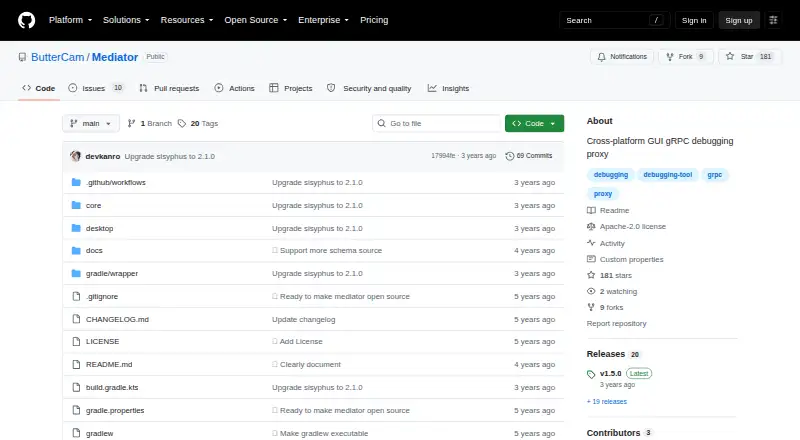Image resolution: width=800 pixels, height=440 pixels.
Task: Click the Fork icon in header
Action: tap(670, 57)
